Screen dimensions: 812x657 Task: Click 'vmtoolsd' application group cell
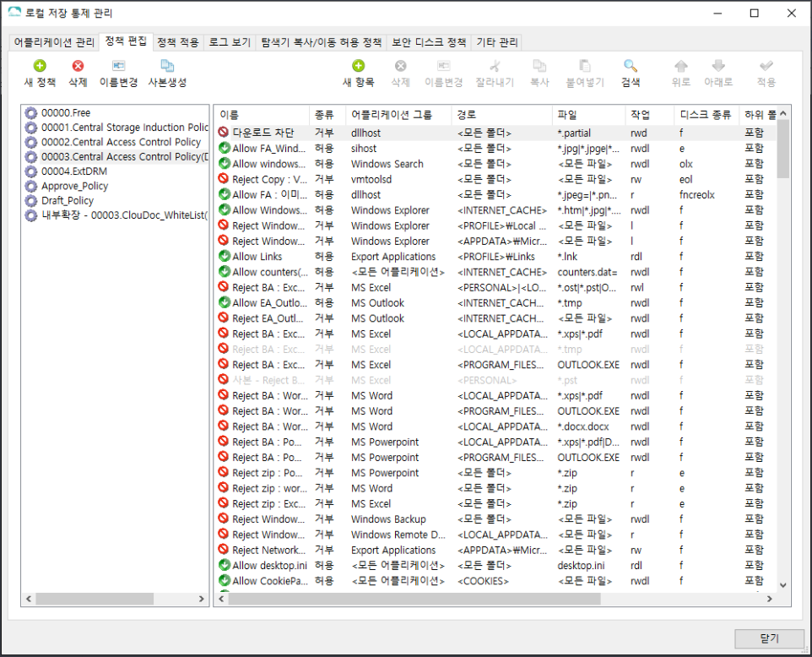(371, 179)
